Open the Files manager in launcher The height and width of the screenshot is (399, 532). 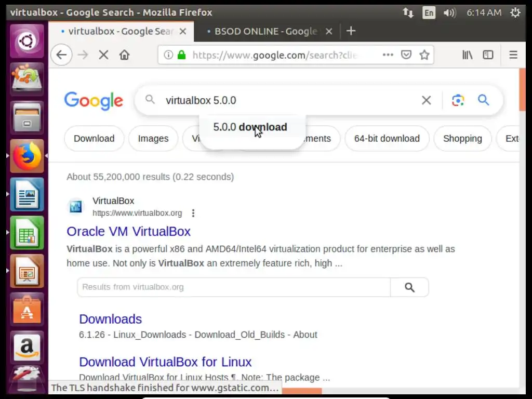[27, 117]
